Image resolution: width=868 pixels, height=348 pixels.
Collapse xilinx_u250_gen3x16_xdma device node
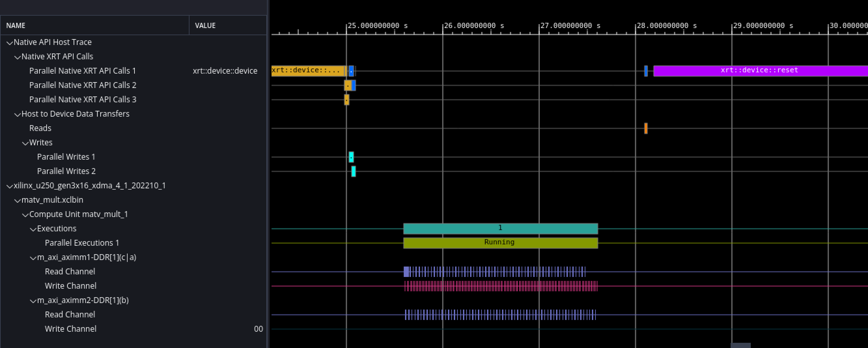(x=10, y=186)
